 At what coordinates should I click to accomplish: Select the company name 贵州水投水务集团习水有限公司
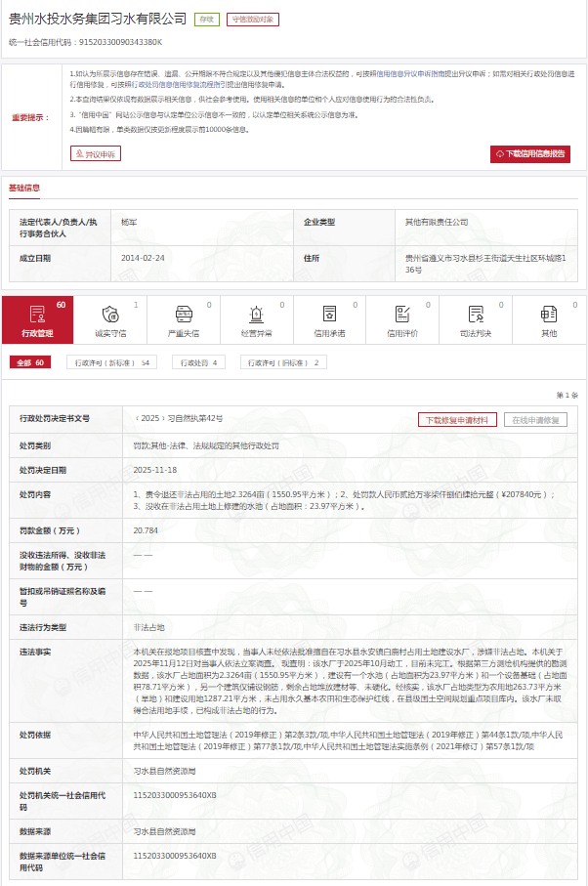pyautogui.click(x=98, y=19)
